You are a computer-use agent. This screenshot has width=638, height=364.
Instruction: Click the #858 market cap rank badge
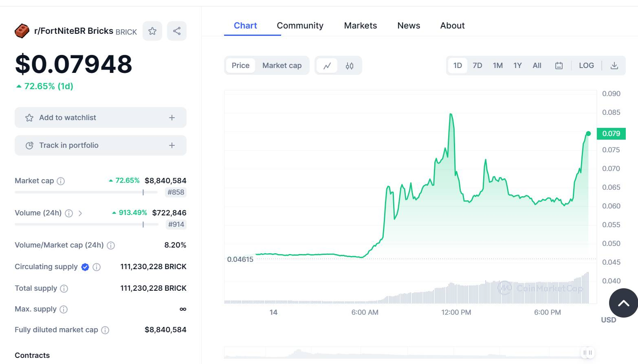[x=176, y=192]
